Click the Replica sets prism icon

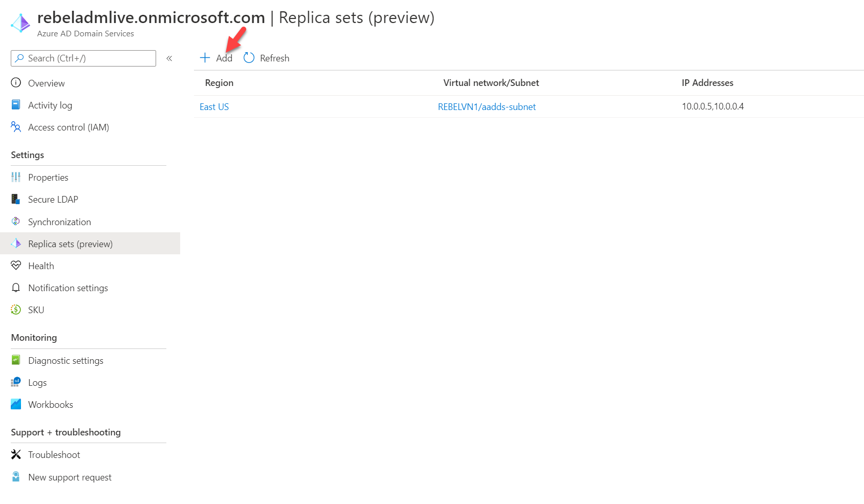click(16, 244)
